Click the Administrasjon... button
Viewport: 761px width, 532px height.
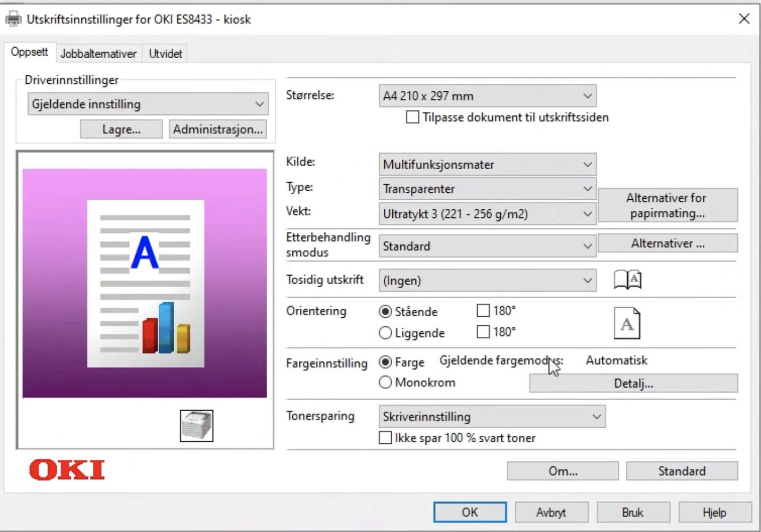point(218,129)
